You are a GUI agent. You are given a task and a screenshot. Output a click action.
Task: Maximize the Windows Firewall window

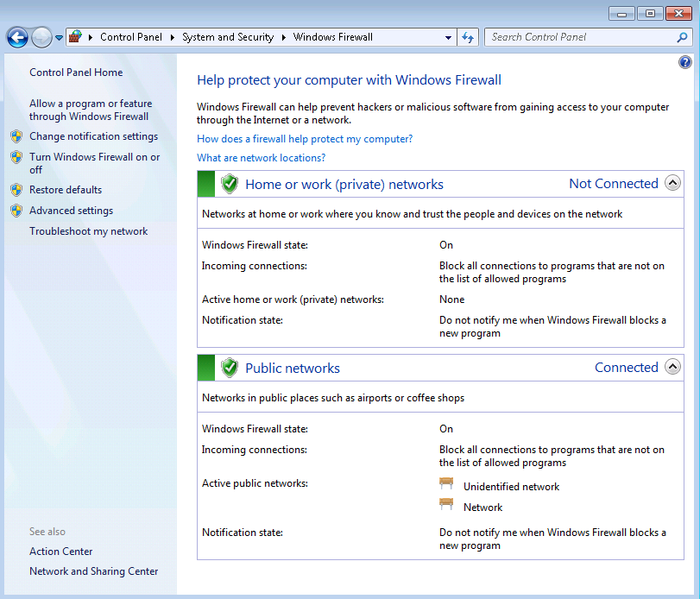coord(650,14)
